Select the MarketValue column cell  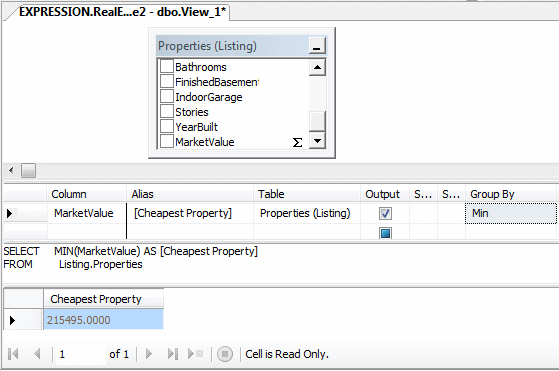[87, 213]
